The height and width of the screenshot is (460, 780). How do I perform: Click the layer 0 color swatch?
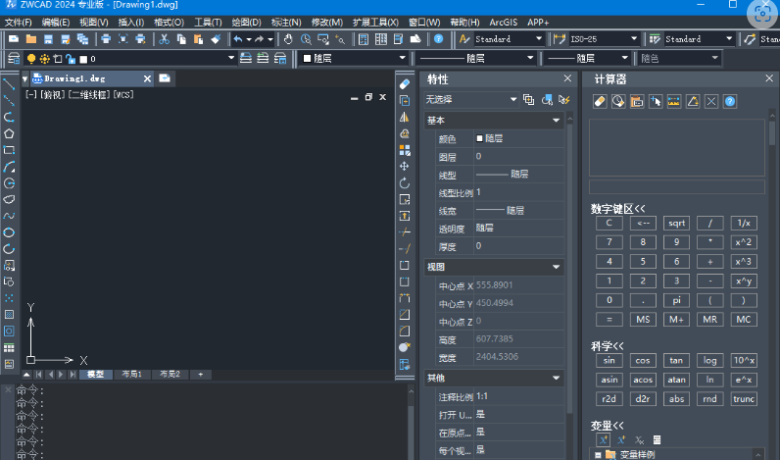click(x=84, y=60)
